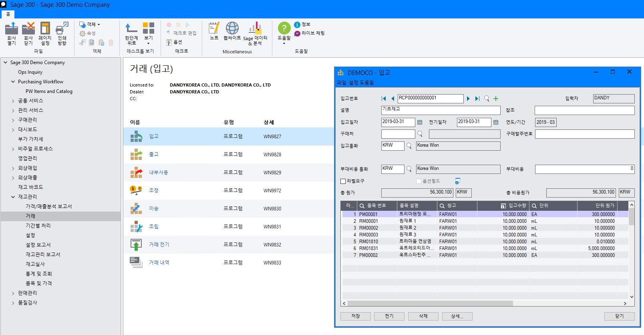
Task: Select Ops Inquiry in the tree
Action: (30, 72)
